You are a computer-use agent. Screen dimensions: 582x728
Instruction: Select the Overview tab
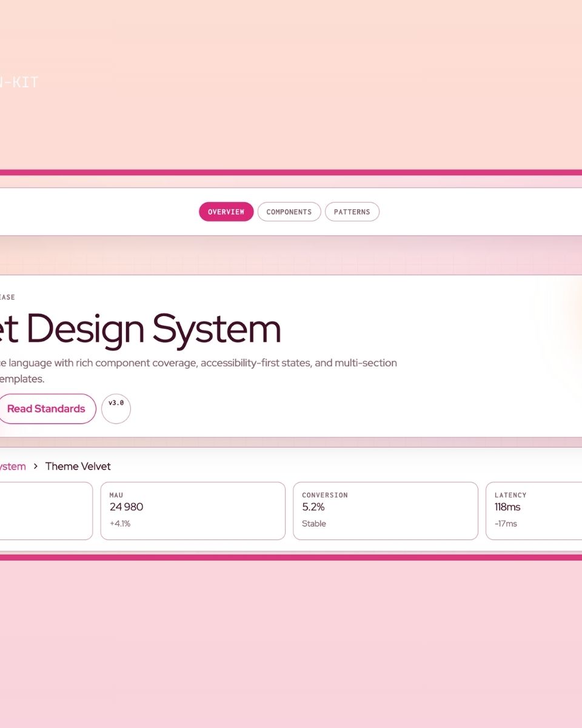tap(226, 212)
